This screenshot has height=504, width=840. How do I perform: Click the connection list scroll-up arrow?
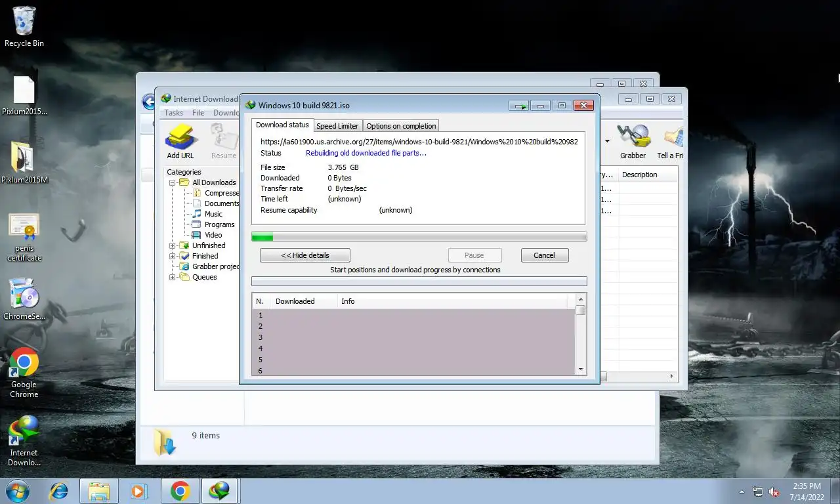tap(581, 300)
